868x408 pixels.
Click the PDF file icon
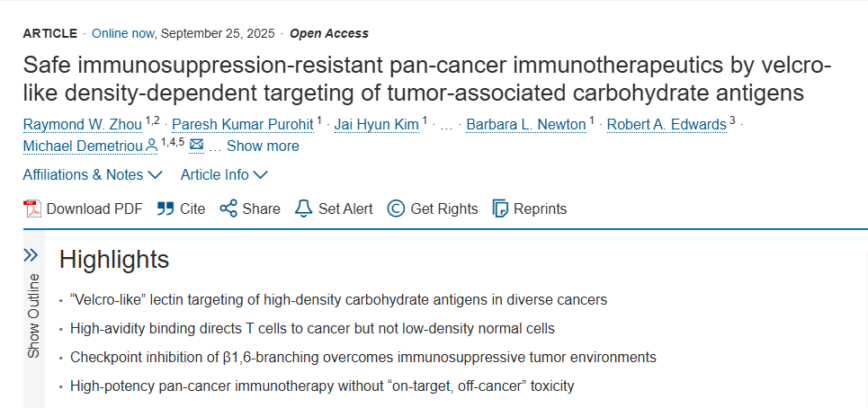pos(32,208)
